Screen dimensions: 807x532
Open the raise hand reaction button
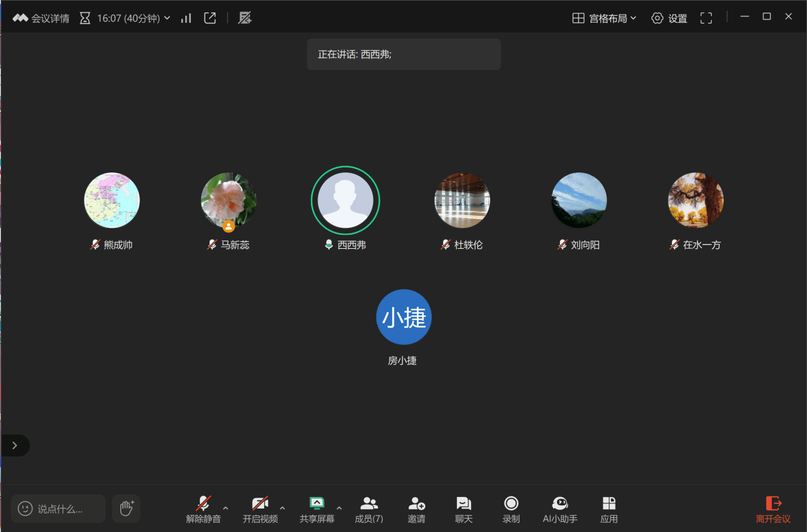coord(126,508)
